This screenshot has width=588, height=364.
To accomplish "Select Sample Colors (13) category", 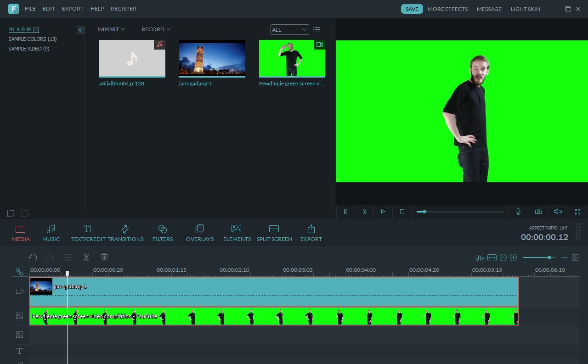I will (32, 39).
